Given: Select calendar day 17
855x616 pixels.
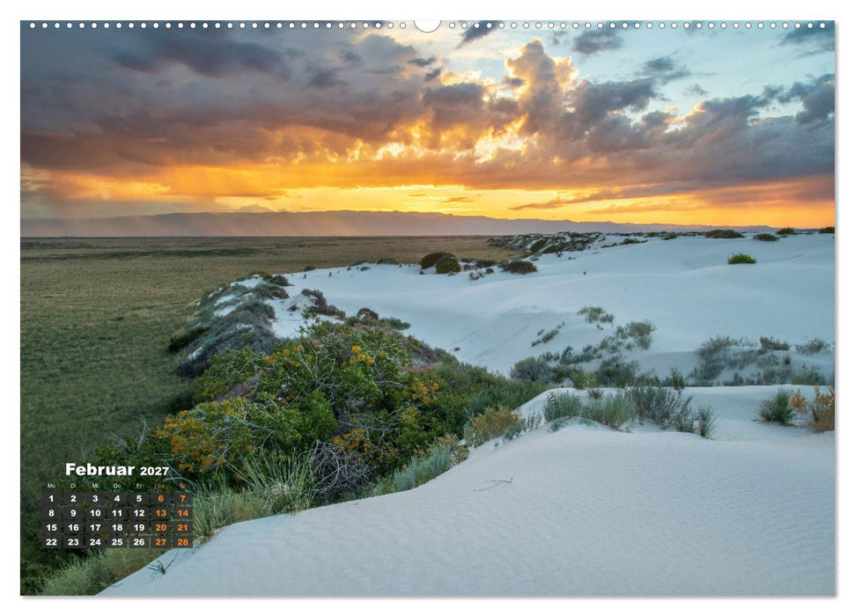Looking at the screenshot, I should pyautogui.click(x=95, y=528).
